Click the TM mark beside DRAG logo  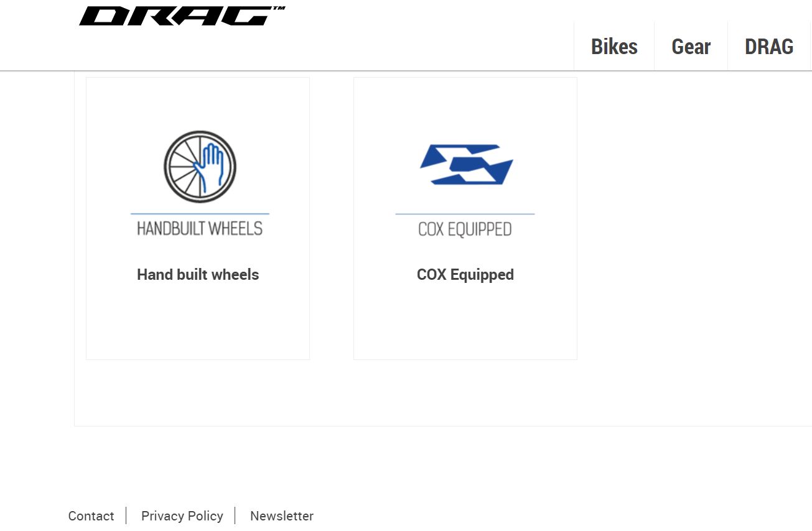(x=279, y=9)
